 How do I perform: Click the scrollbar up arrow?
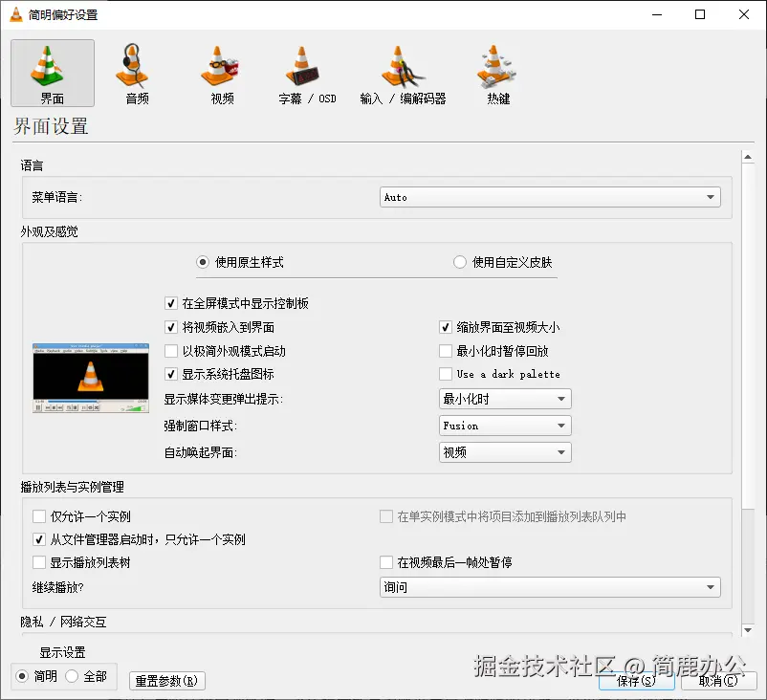(748, 157)
